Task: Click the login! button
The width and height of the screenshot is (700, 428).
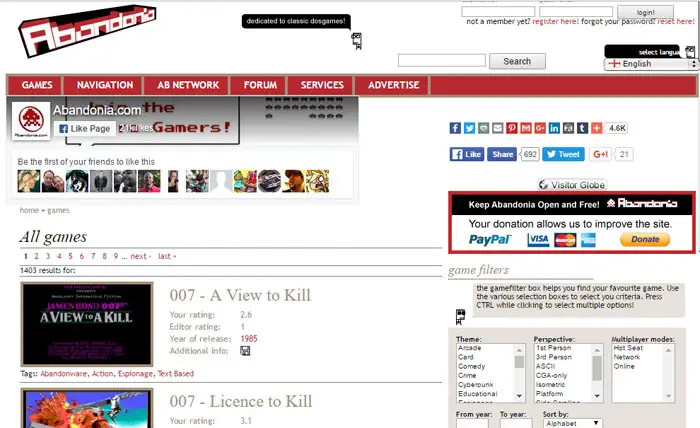Action: click(646, 12)
